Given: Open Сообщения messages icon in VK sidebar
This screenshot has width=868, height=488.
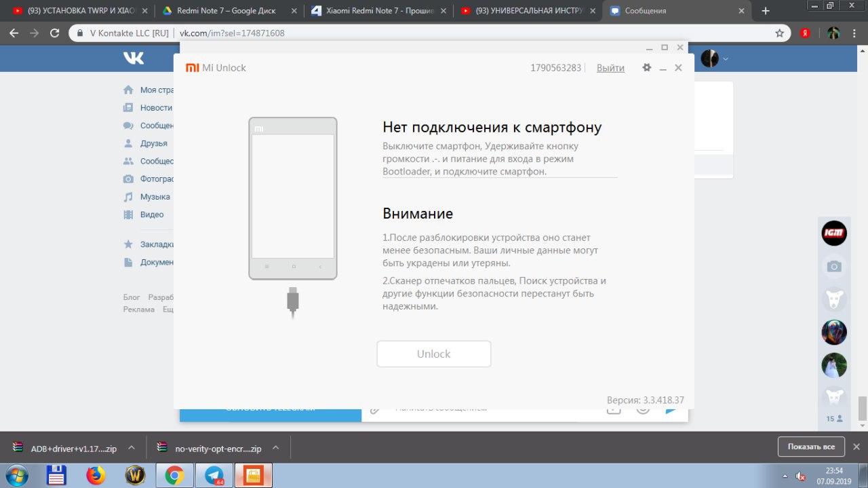Looking at the screenshot, I should click(128, 126).
